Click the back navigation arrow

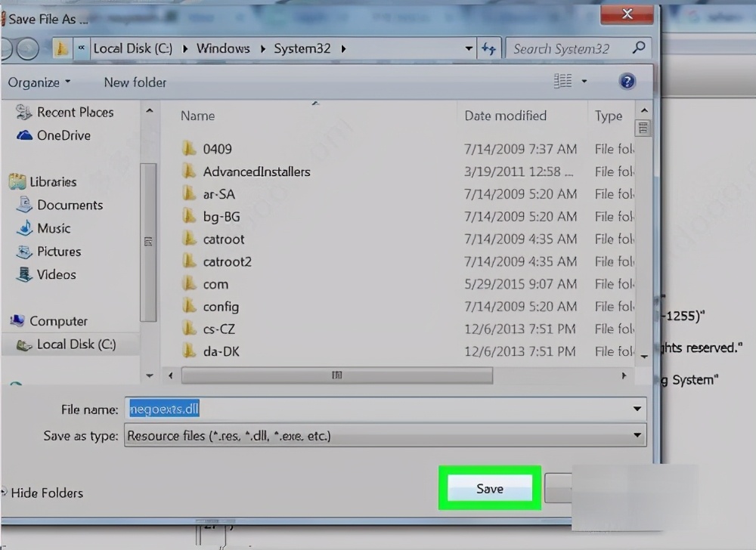point(6,48)
